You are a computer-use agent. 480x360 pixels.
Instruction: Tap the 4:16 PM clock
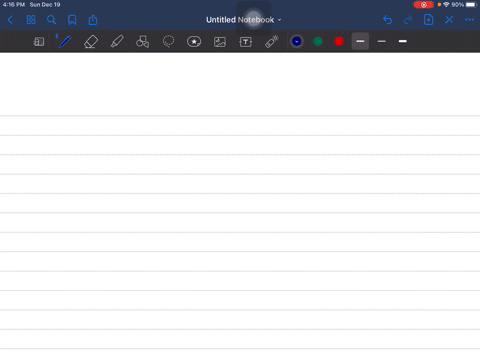point(14,5)
